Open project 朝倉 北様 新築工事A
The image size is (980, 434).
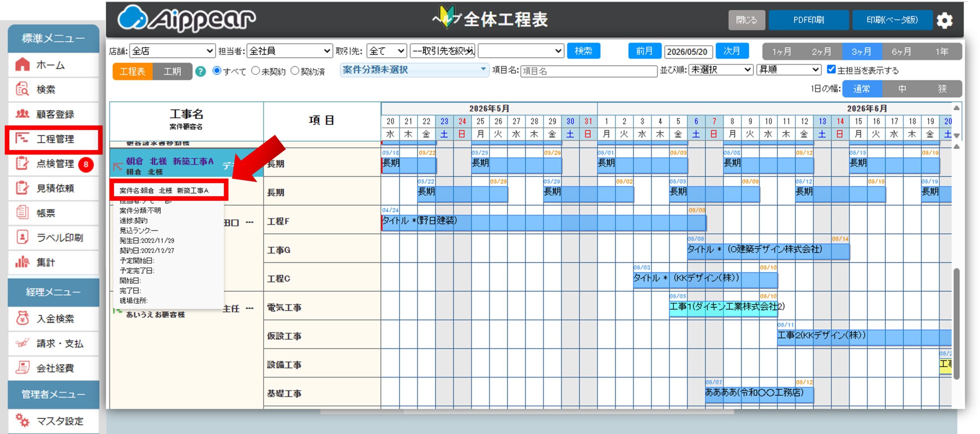[170, 161]
